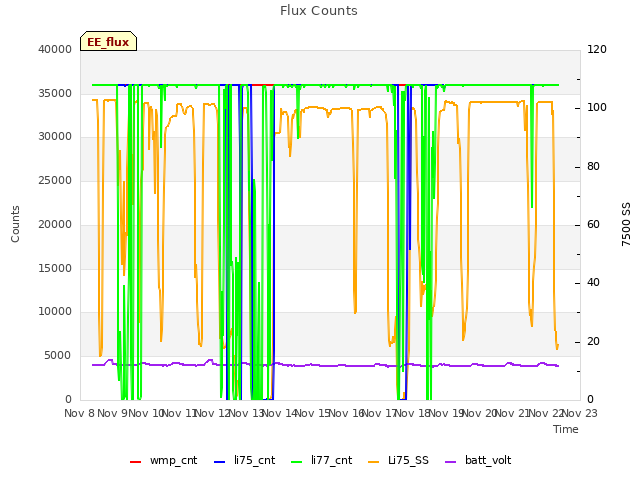Image resolution: width=640 pixels, height=480 pixels.
Task: Click the 5000 y-axis tick label
Action: tap(58, 356)
